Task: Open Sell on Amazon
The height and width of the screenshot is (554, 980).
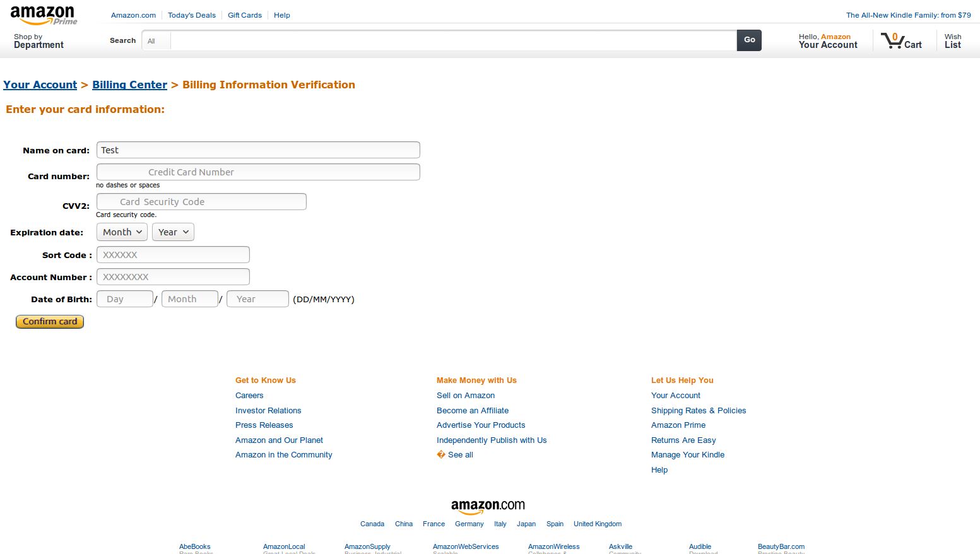Action: click(466, 396)
